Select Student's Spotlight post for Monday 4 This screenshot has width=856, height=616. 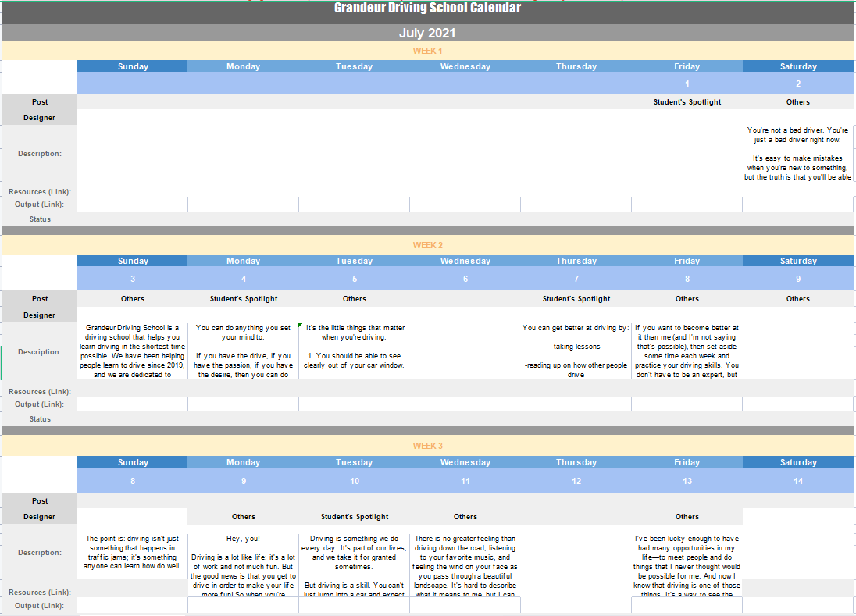tap(244, 299)
